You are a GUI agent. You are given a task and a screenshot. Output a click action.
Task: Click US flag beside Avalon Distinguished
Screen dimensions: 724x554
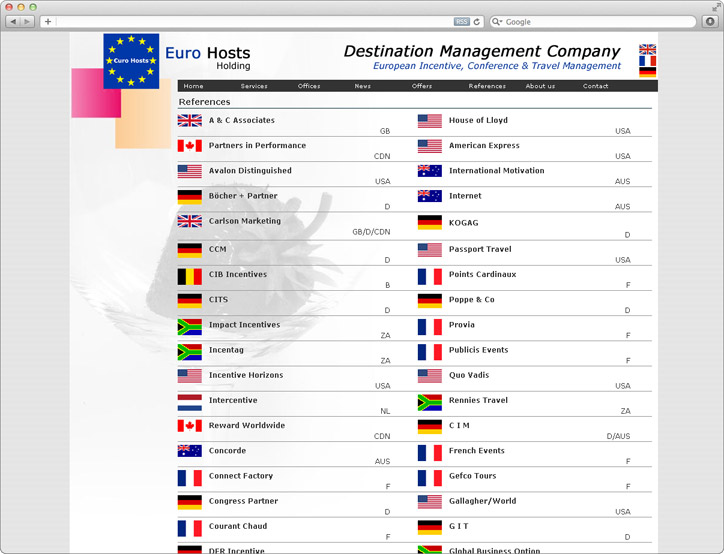click(x=190, y=171)
